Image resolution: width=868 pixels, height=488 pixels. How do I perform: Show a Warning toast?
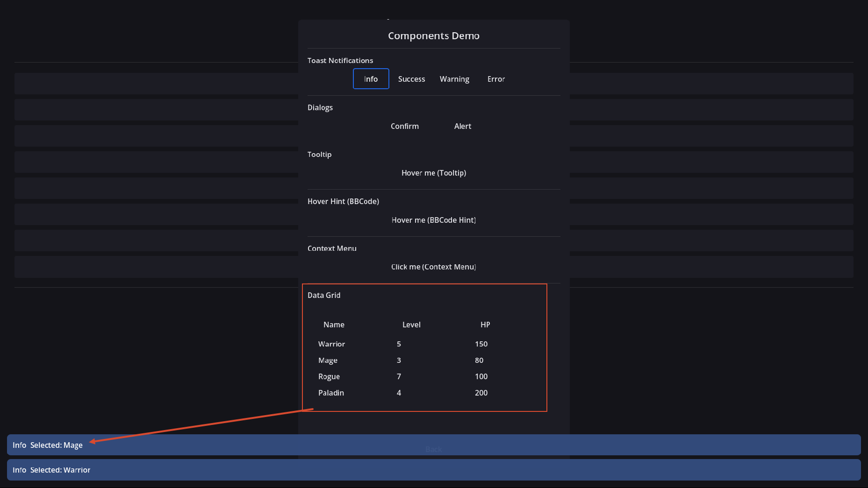[454, 79]
